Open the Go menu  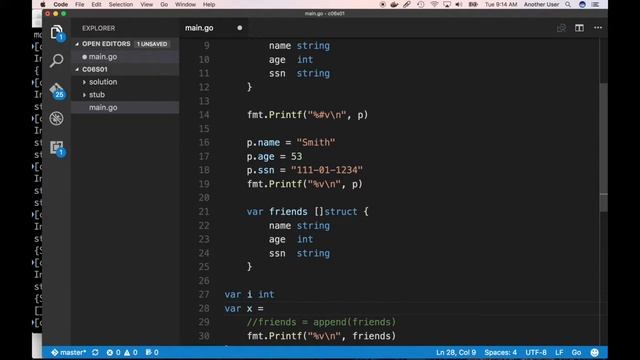tap(164, 4)
